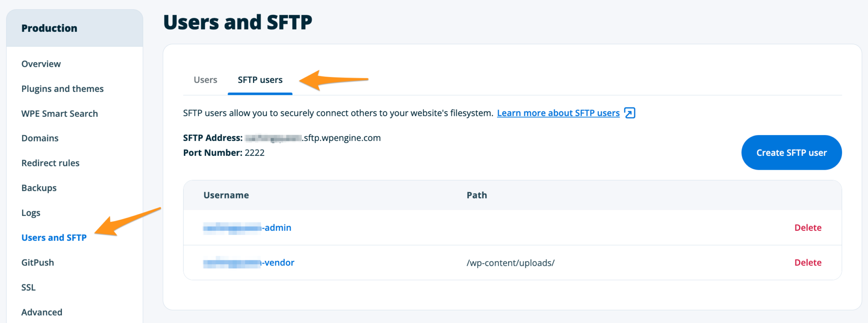This screenshot has width=868, height=323.
Task: Open the -vendor SFTP username link
Action: pyautogui.click(x=249, y=263)
